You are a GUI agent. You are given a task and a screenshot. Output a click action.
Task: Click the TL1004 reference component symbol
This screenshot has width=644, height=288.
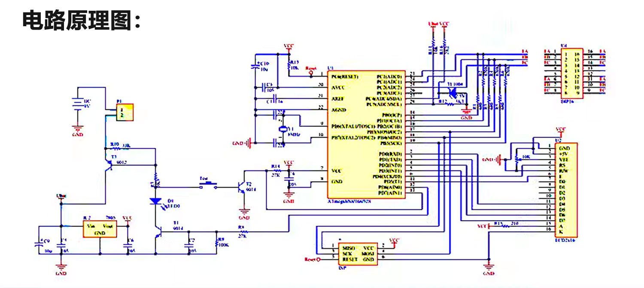(452, 92)
